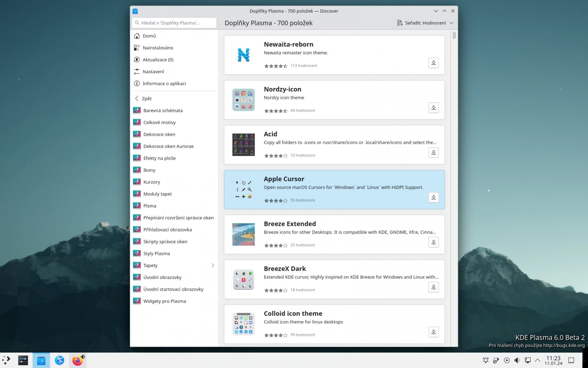Install the Colloid icon theme
588x368 pixels.
click(x=434, y=332)
